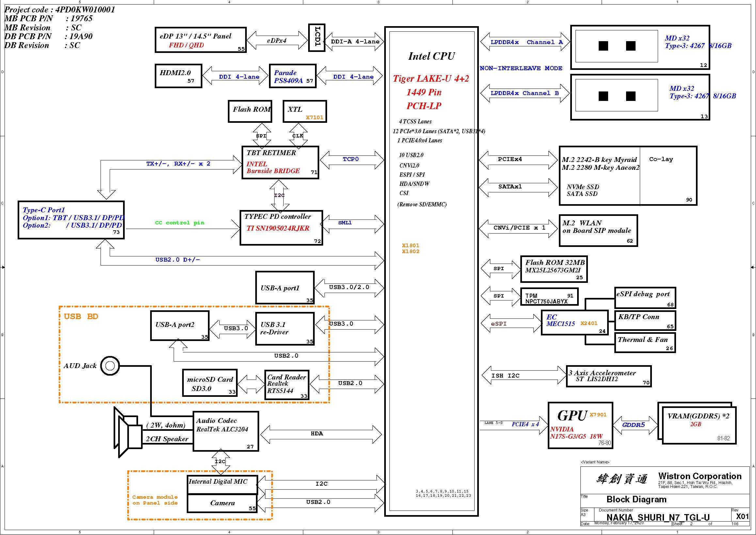Select TBT RETIMER Burnside BRIDGE block
The height and width of the screenshot is (535, 756).
tap(280, 163)
